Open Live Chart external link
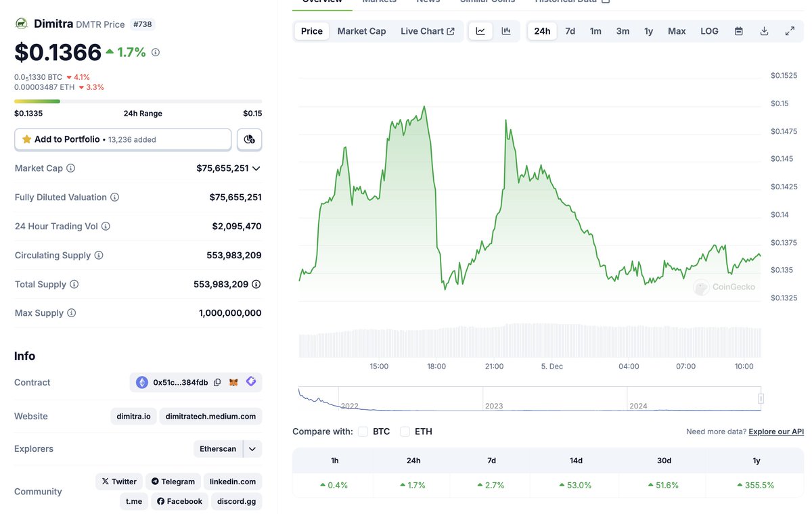This screenshot has width=812, height=514. (x=428, y=31)
